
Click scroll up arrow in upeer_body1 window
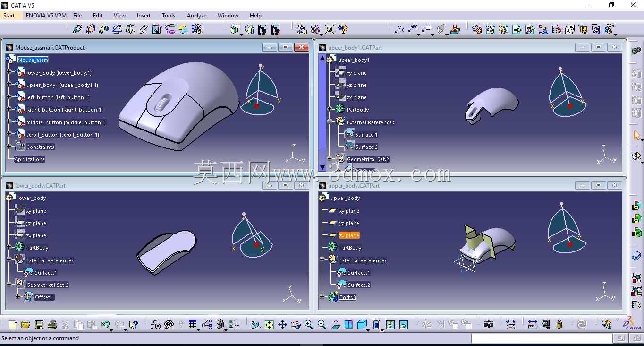point(322,58)
